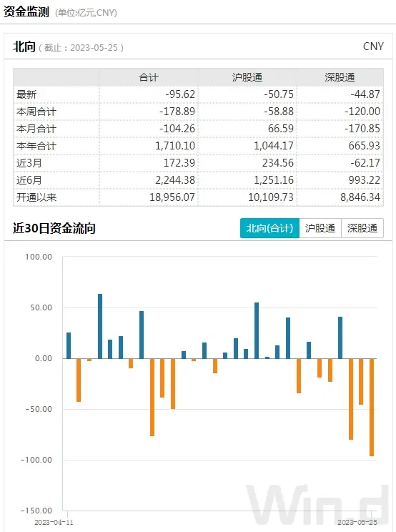Click the CNY currency label
The width and height of the screenshot is (396, 532).
(x=373, y=46)
